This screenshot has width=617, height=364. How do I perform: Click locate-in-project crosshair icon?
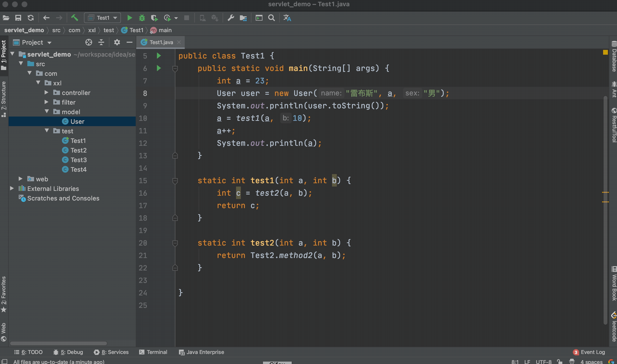click(89, 42)
